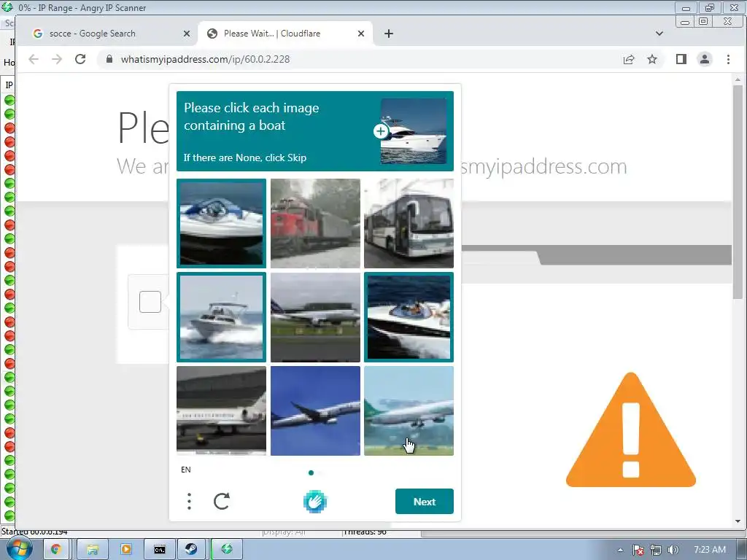
Task: Go forward to next page
Action: (57, 59)
